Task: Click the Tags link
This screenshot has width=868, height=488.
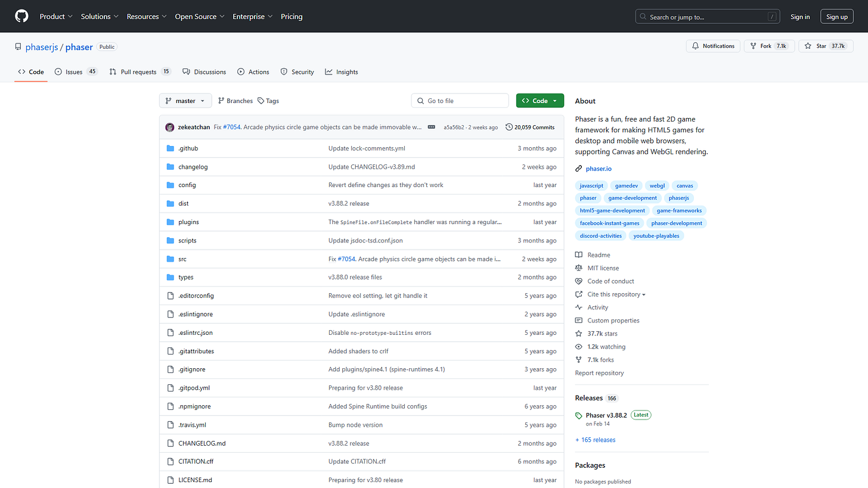Action: pyautogui.click(x=268, y=101)
